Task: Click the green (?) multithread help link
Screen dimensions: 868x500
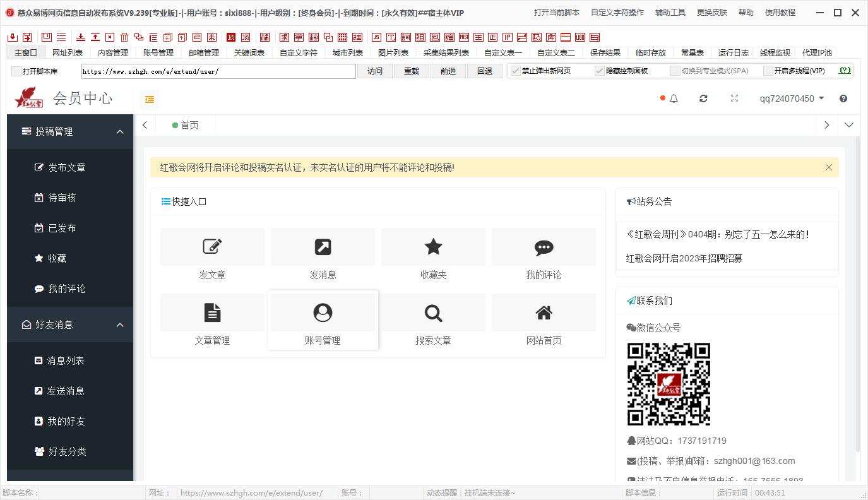Action: pos(845,71)
